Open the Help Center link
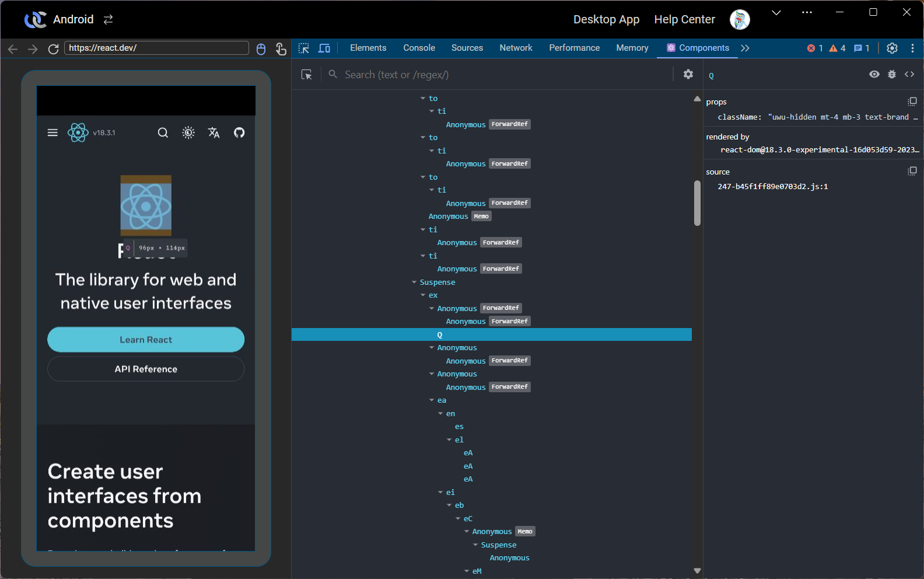 684,19
